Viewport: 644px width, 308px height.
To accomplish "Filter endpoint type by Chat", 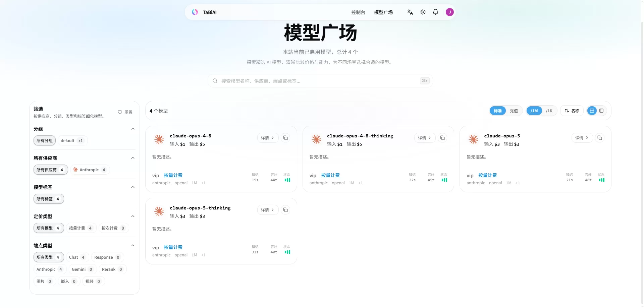I will coord(77,257).
